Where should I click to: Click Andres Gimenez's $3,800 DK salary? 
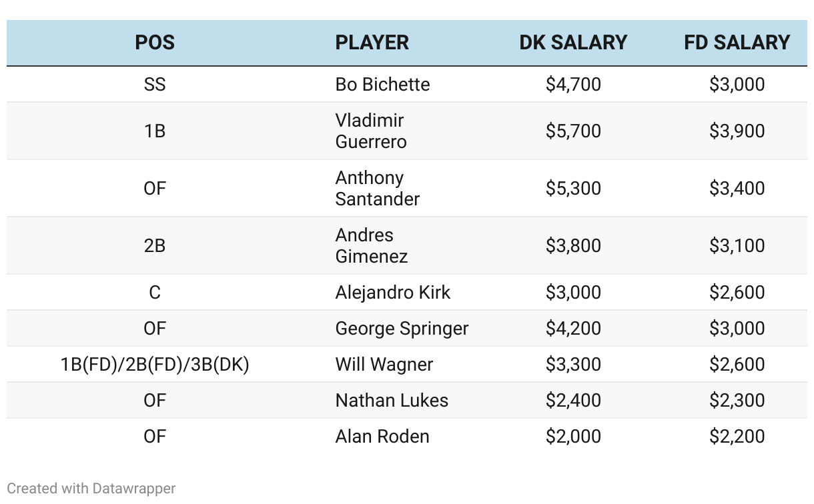click(x=573, y=245)
